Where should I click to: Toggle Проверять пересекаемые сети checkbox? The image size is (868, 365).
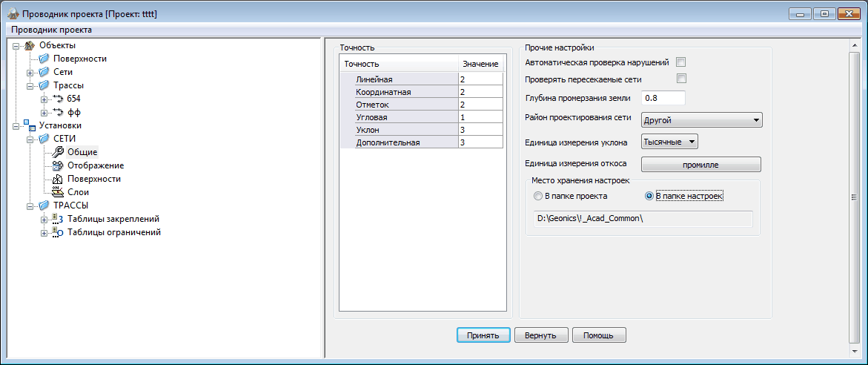[x=681, y=79]
